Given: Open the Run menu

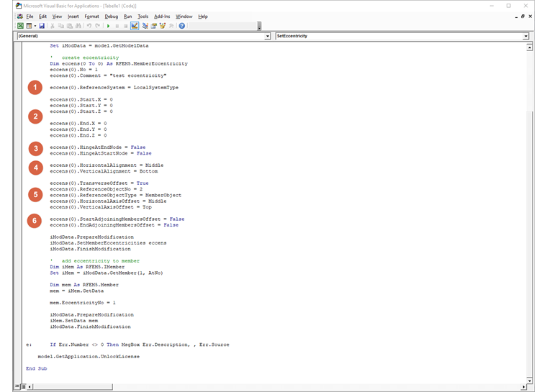Looking at the screenshot, I should tap(127, 17).
